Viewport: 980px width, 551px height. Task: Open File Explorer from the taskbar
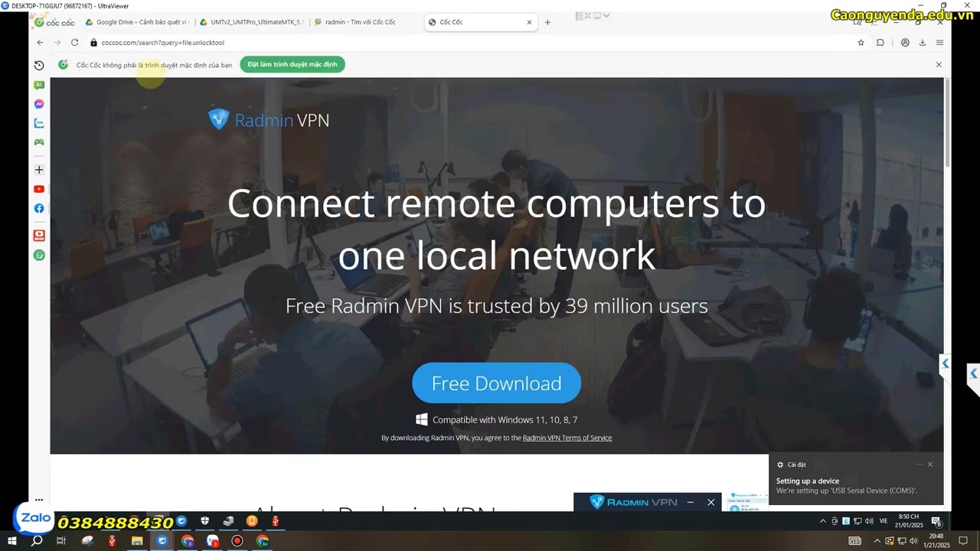coord(137,541)
